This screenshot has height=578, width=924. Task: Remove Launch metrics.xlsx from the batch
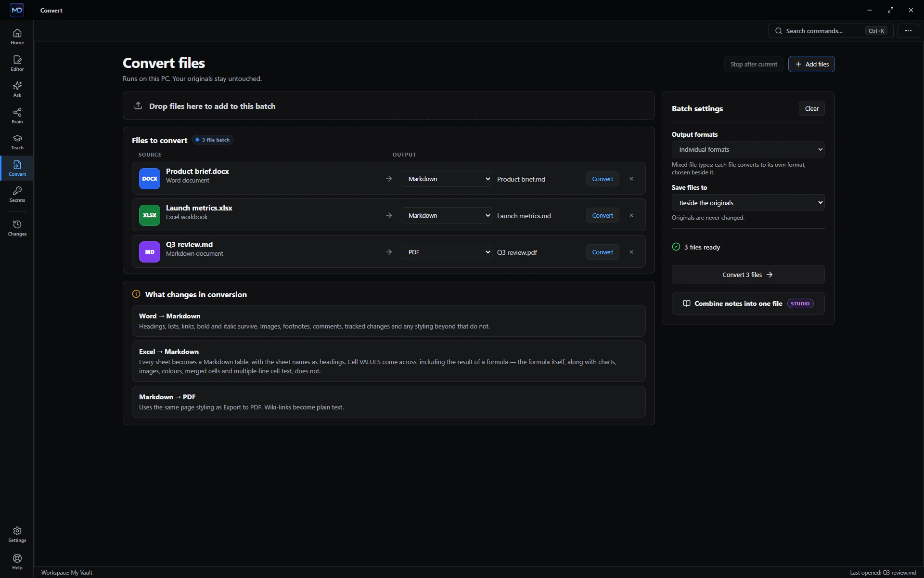point(631,215)
